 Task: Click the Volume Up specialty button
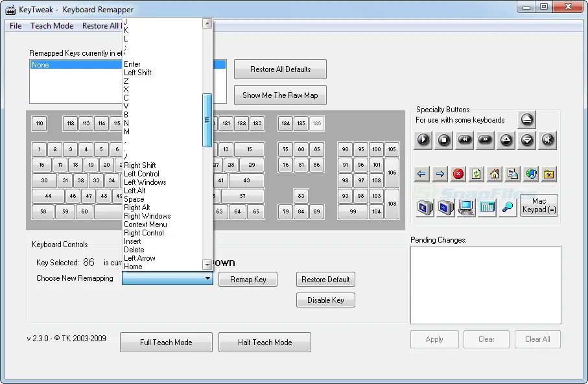tap(506, 140)
